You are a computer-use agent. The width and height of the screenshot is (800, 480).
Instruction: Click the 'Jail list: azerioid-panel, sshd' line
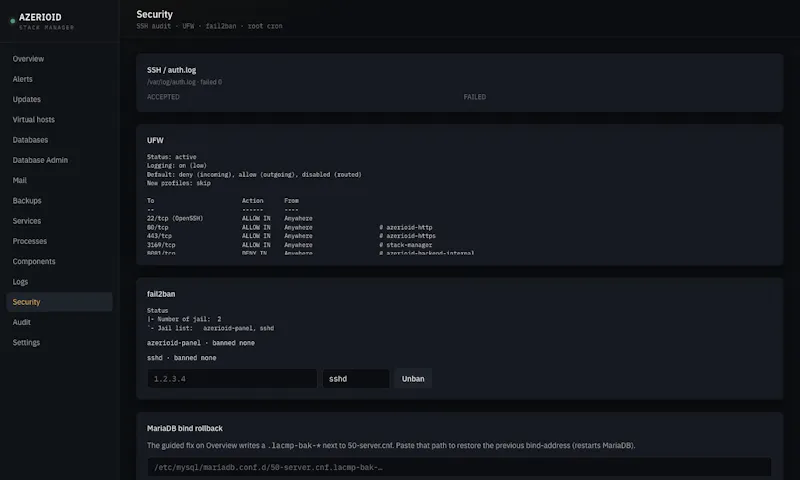click(x=210, y=328)
